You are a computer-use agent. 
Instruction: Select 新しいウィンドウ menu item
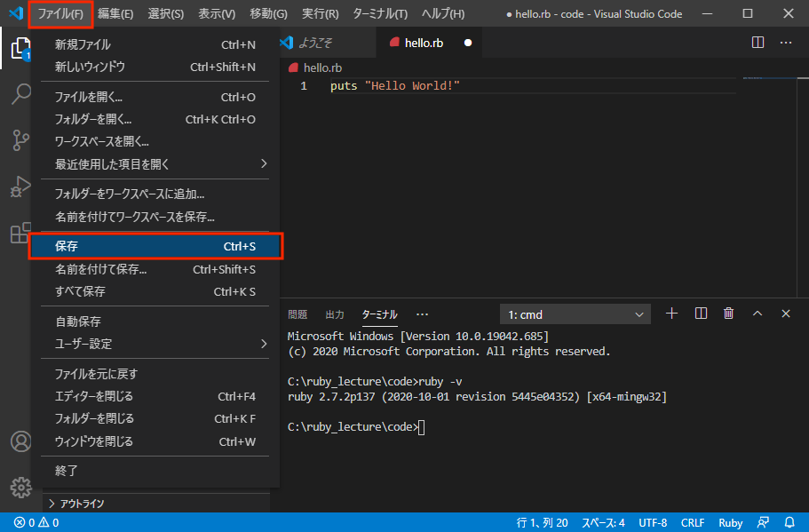pyautogui.click(x=155, y=67)
